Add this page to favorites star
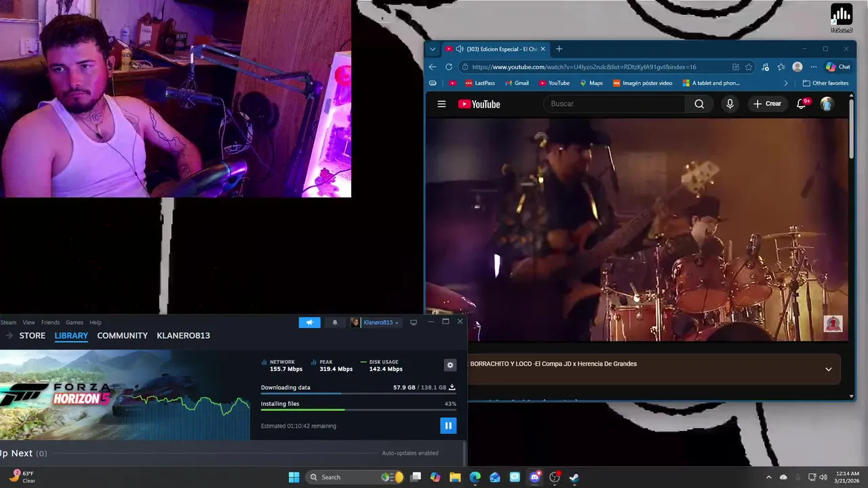Viewport: 868px width, 488px height. pyautogui.click(x=749, y=66)
